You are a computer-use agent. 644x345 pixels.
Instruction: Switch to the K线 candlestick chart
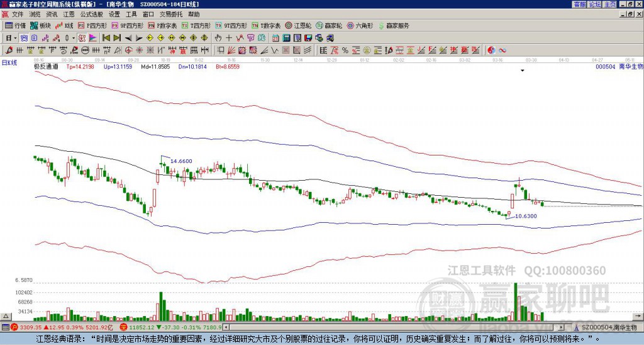pos(64,25)
